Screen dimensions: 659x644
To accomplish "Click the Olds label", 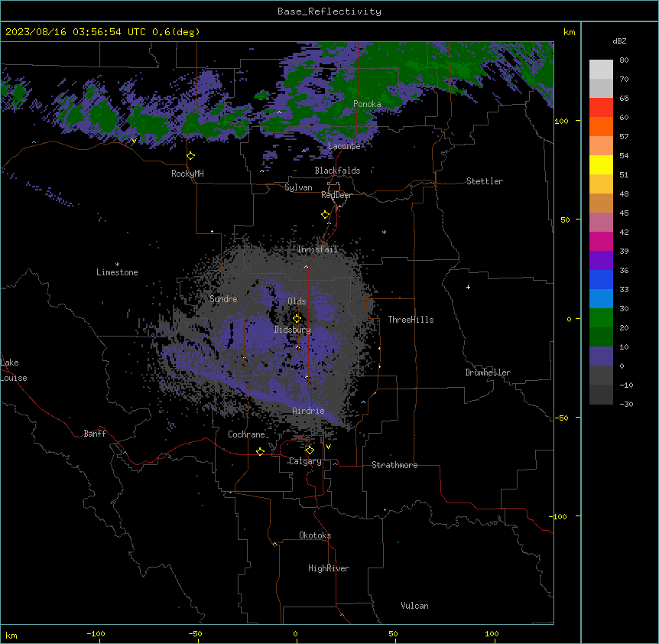I will pos(297,301).
